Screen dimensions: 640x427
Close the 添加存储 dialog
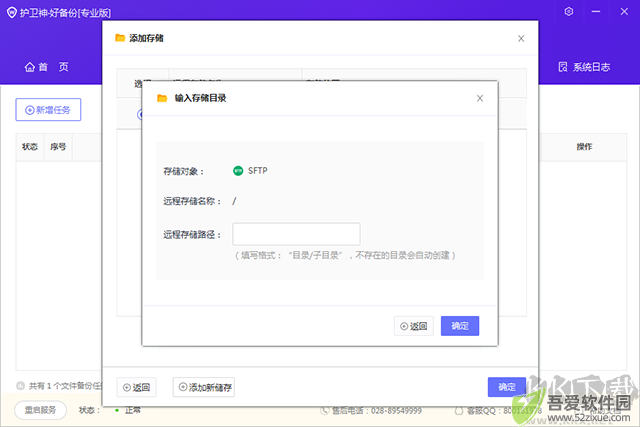[x=521, y=38]
